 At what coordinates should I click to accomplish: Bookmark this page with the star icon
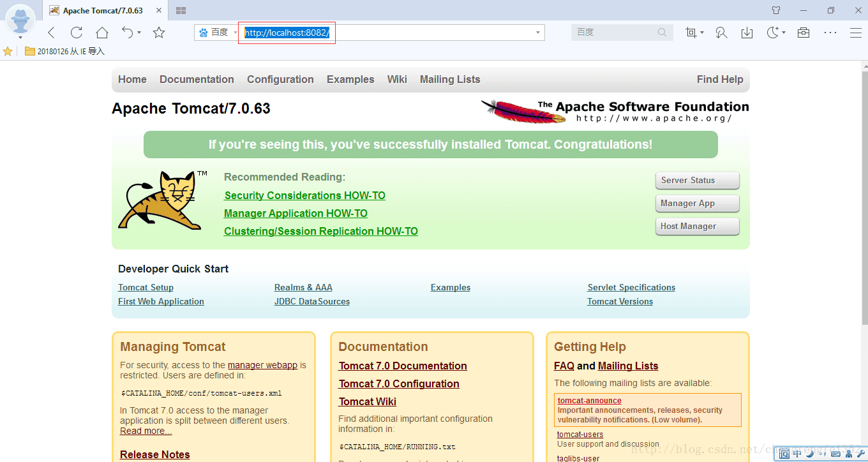[x=159, y=33]
